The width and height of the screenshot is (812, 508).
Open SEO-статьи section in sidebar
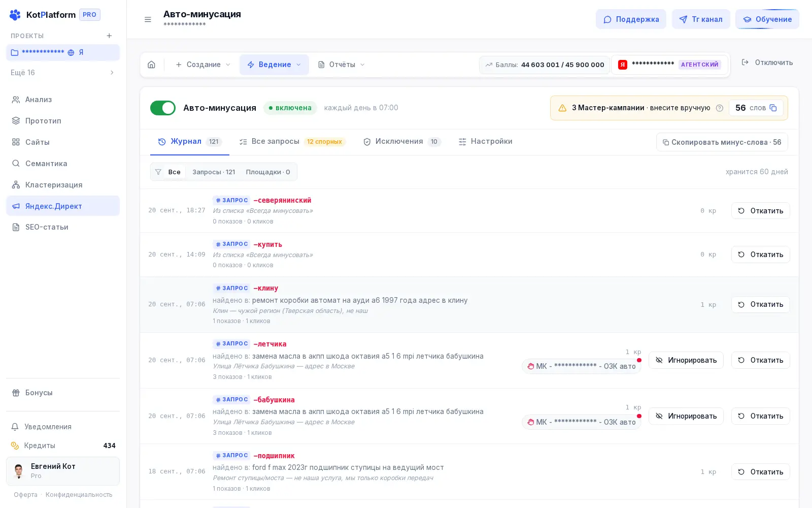63,227
